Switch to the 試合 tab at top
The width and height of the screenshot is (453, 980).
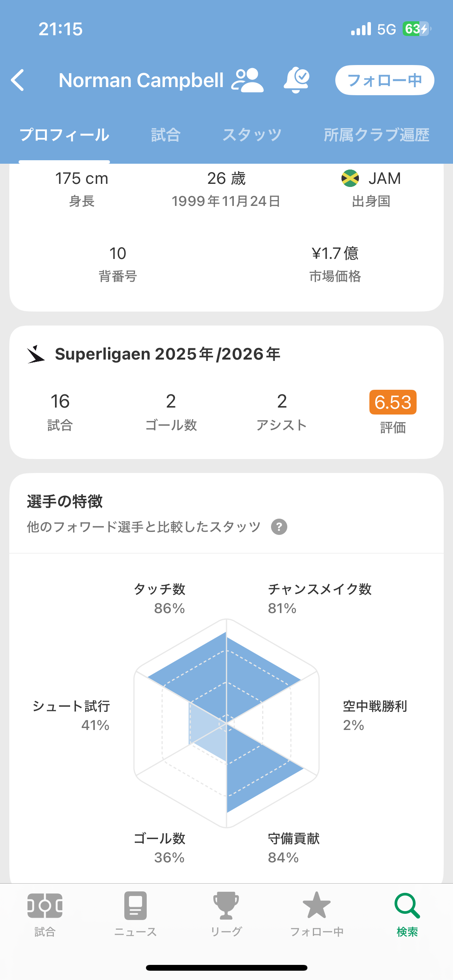[166, 135]
